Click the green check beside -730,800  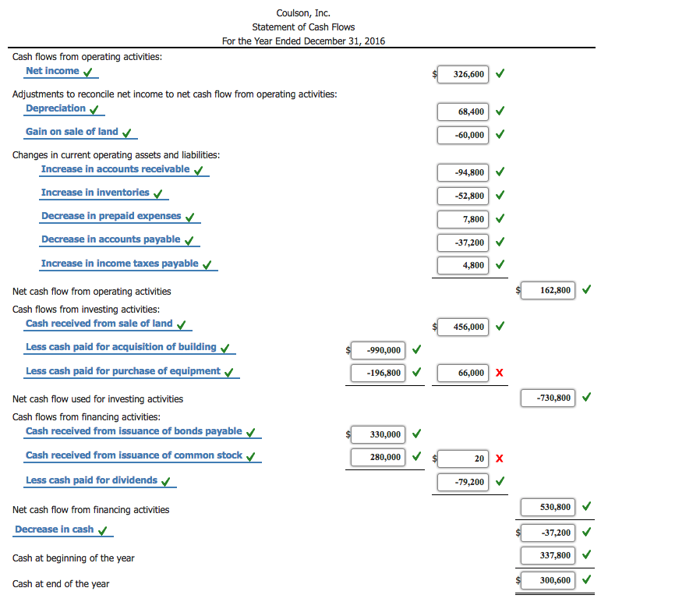tap(587, 397)
